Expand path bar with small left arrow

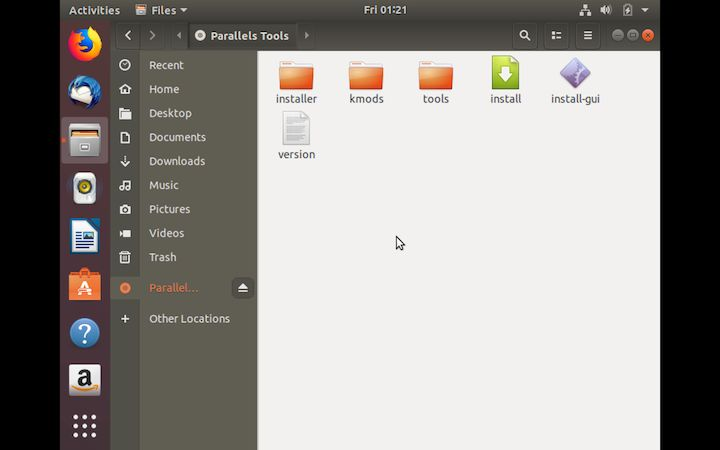pos(179,35)
